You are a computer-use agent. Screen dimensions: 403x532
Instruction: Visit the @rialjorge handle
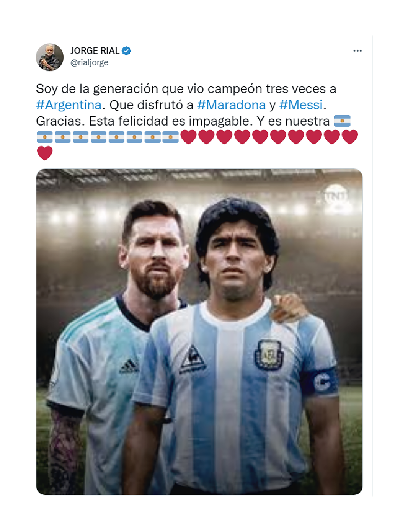[x=89, y=63]
